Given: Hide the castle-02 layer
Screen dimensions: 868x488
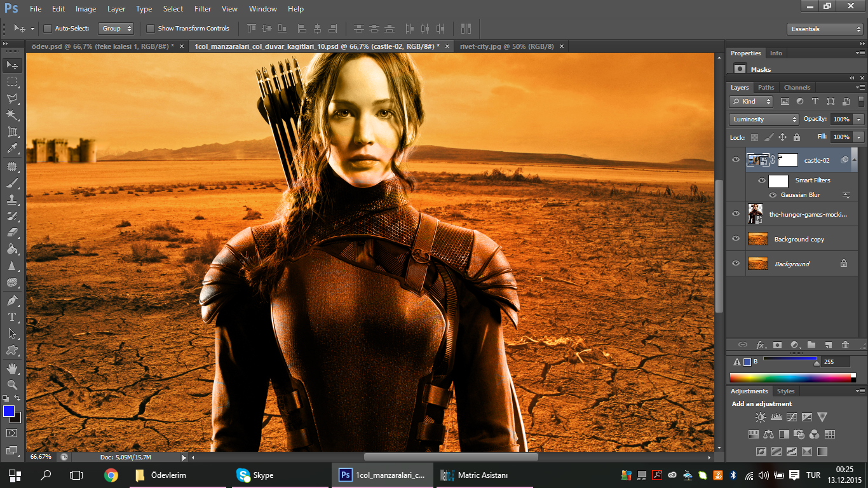Looking at the screenshot, I should [x=736, y=160].
